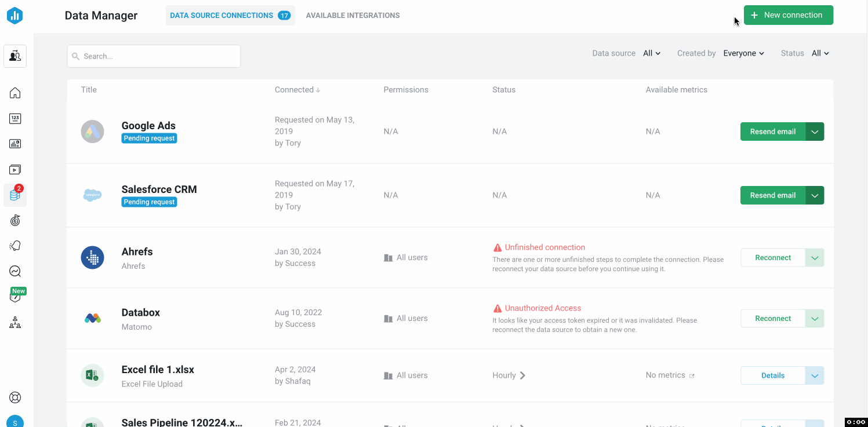Open the Data Manager sidebar icon
Screen dimensions: 868x427
[15, 195]
